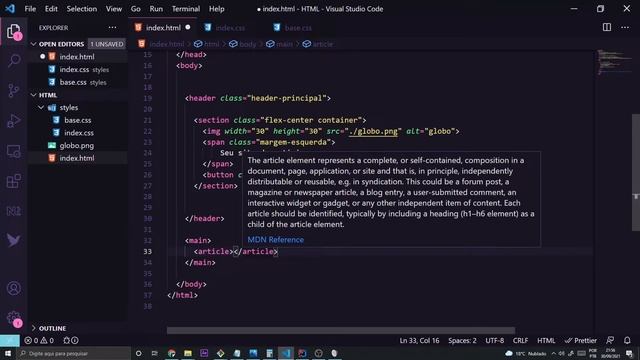Image resolution: width=640 pixels, height=360 pixels.
Task: Open the Run and Debug view
Action: point(13,121)
